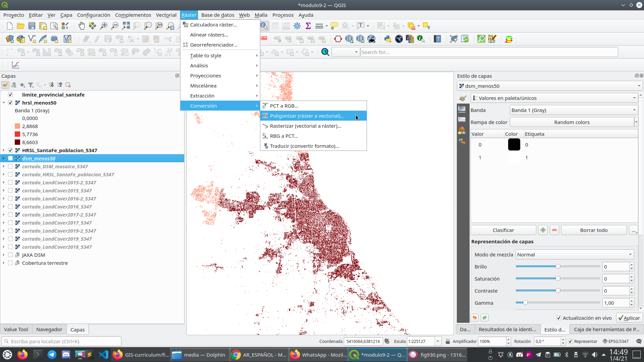Expand the HRSL_SantaFe_poblacion_5347 layer group
This screenshot has width=644, height=362.
(4, 150)
